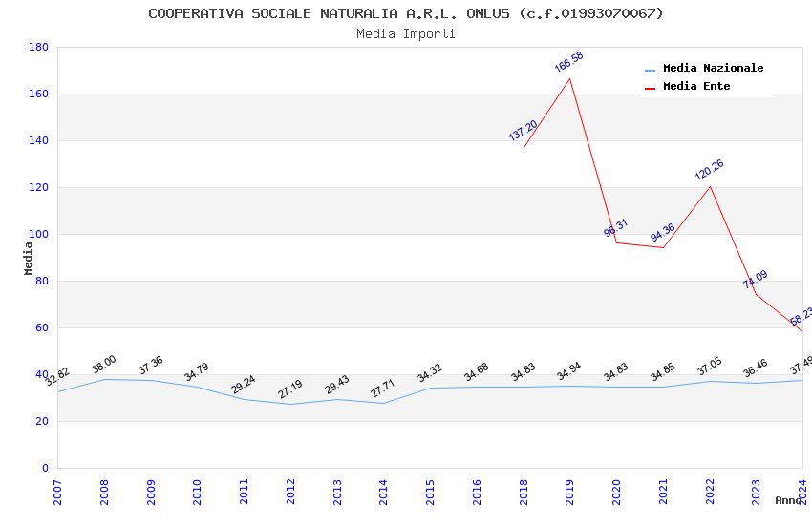Click the blue Media Nazionale legend swatch

(650, 70)
